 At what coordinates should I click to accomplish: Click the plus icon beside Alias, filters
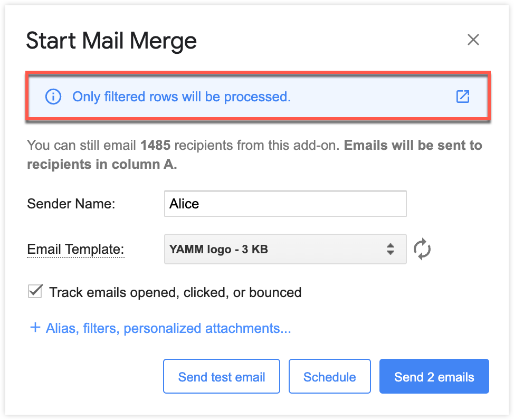(35, 328)
